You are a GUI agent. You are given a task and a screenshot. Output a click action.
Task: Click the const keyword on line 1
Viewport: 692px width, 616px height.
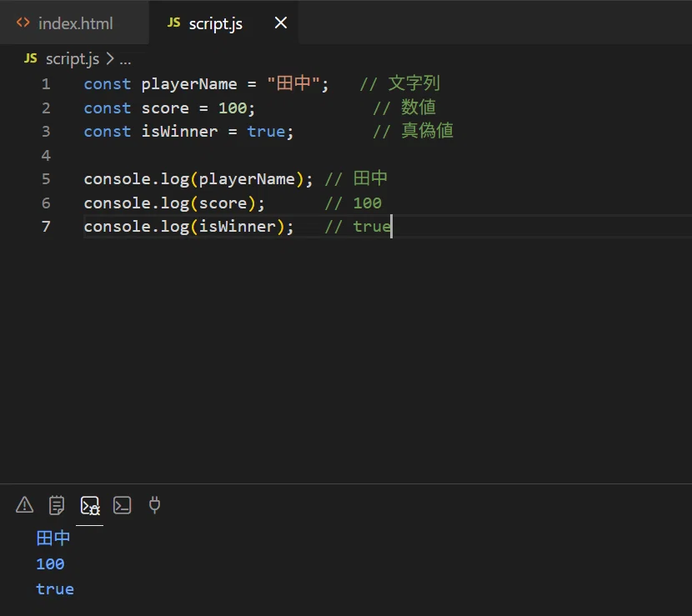point(108,84)
